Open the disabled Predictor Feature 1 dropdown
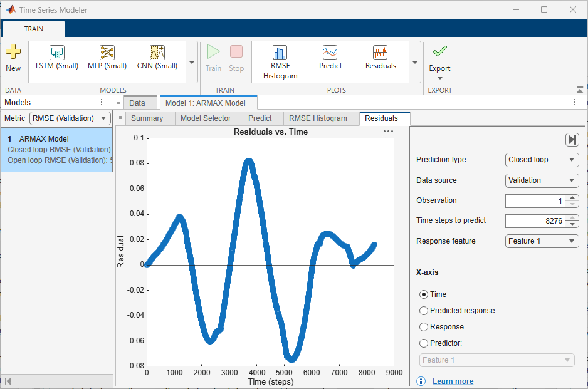 pos(497,360)
